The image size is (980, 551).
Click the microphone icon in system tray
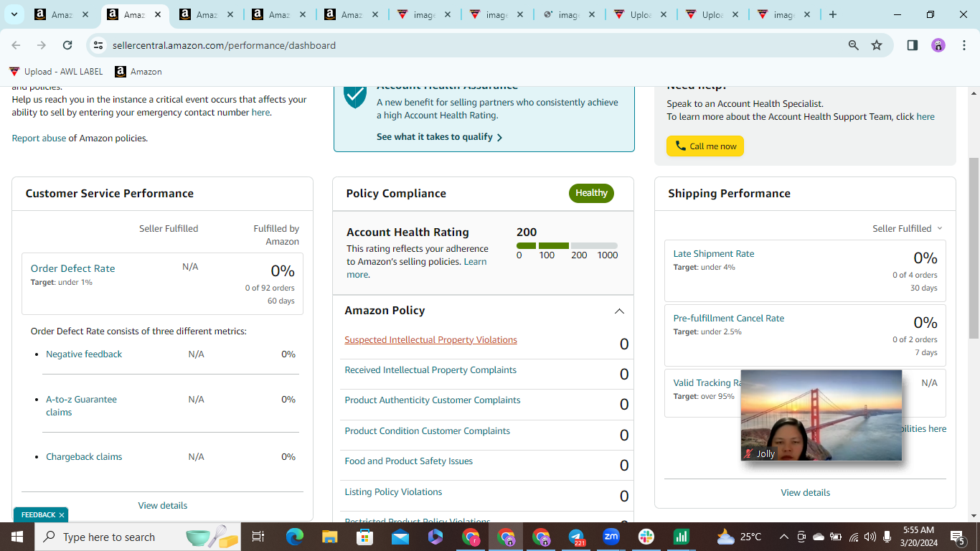(887, 537)
